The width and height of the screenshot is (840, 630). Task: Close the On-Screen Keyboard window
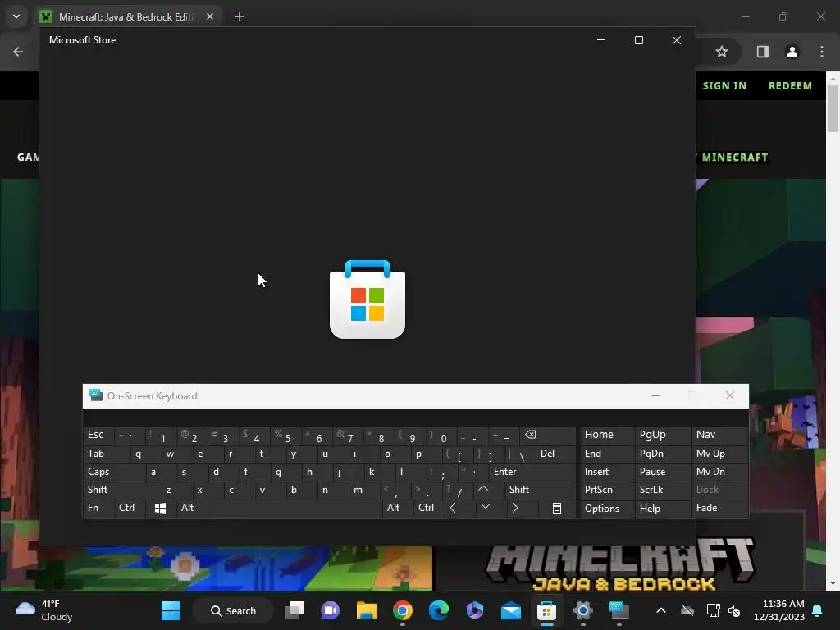pos(729,395)
